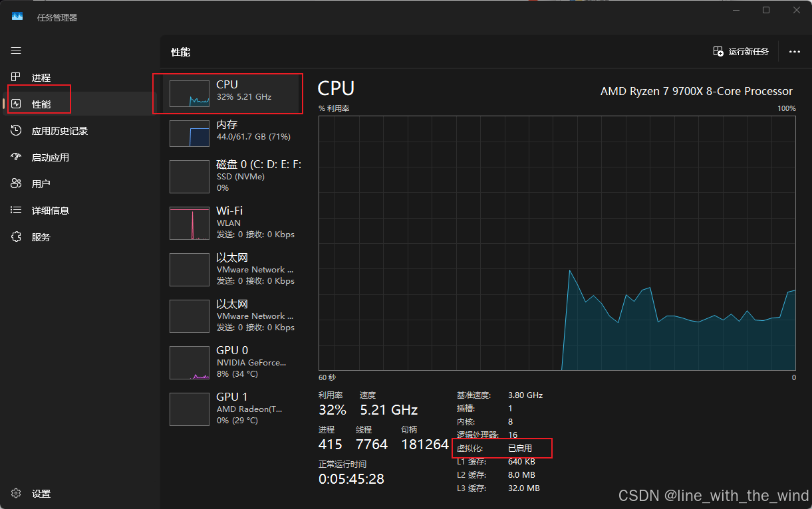
Task: Open the three-dot more options menu
Action: pyautogui.click(x=794, y=51)
